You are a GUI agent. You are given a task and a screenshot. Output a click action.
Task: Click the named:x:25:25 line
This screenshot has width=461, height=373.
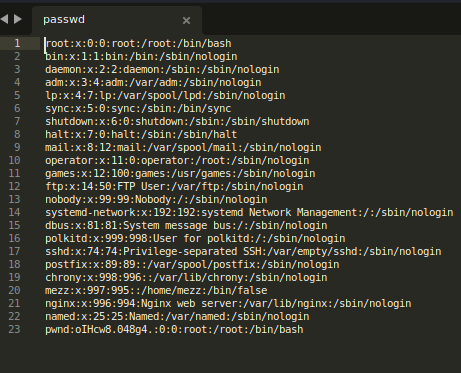[x=177, y=317]
